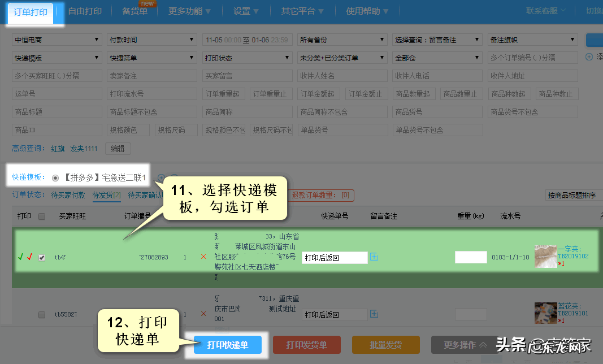Switch to the 自由打印 tab
Screen dimensions: 603x364
pos(85,10)
